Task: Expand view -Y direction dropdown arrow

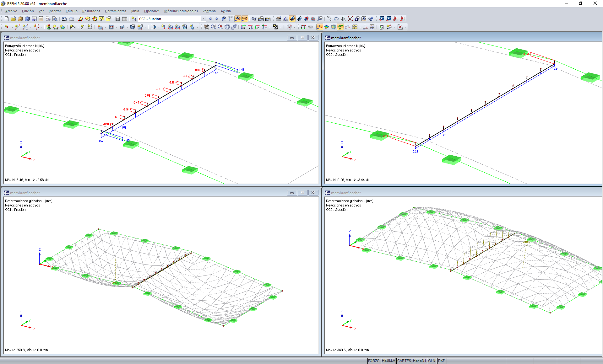Action: (270, 27)
